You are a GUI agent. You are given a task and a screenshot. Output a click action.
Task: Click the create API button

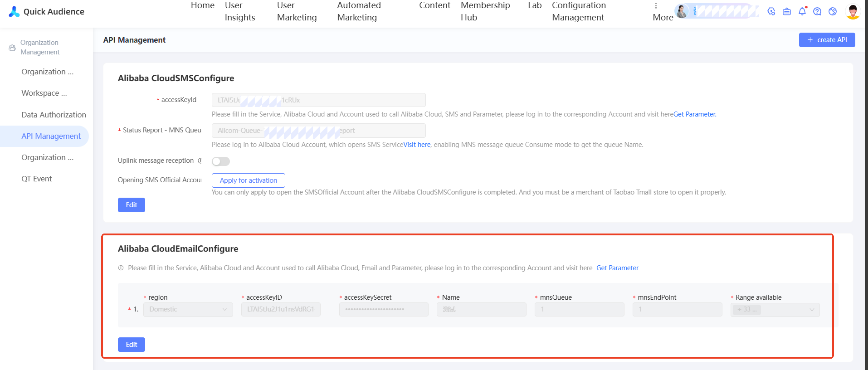(827, 40)
